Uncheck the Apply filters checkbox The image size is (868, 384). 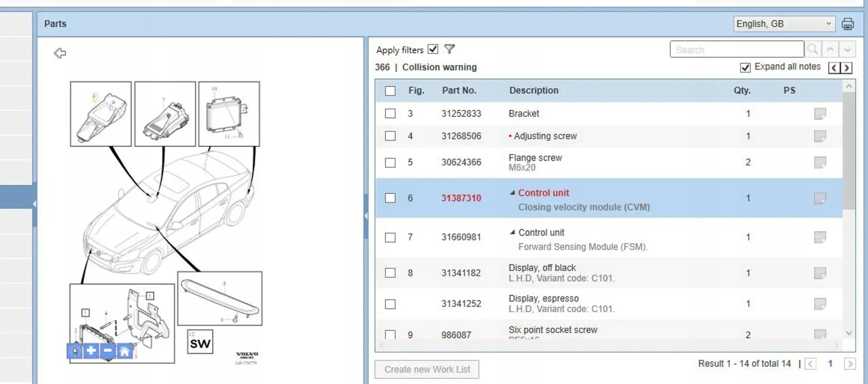click(x=433, y=49)
